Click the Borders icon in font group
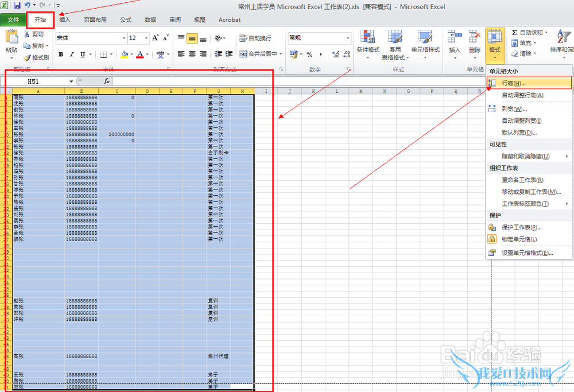The height and width of the screenshot is (392, 574). click(x=104, y=55)
